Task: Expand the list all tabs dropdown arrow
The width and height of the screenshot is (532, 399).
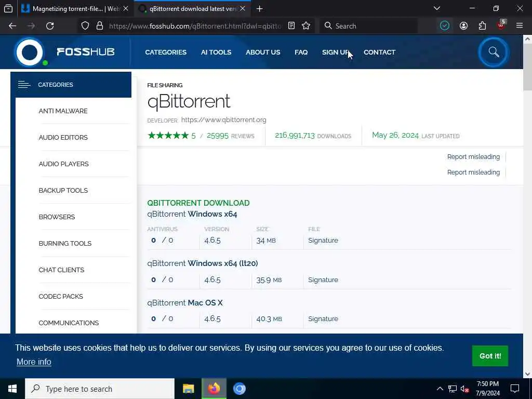Action: pyautogui.click(x=437, y=8)
